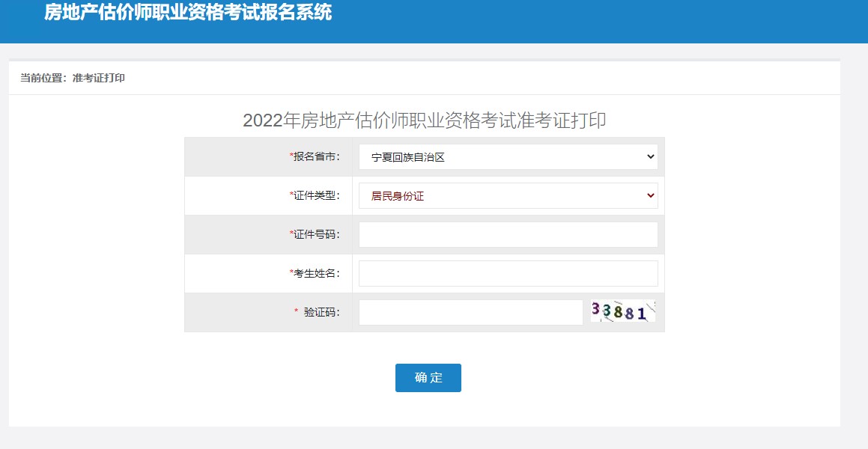
Task: Click 准考证打印 in the breadcrumb
Action: (x=99, y=78)
